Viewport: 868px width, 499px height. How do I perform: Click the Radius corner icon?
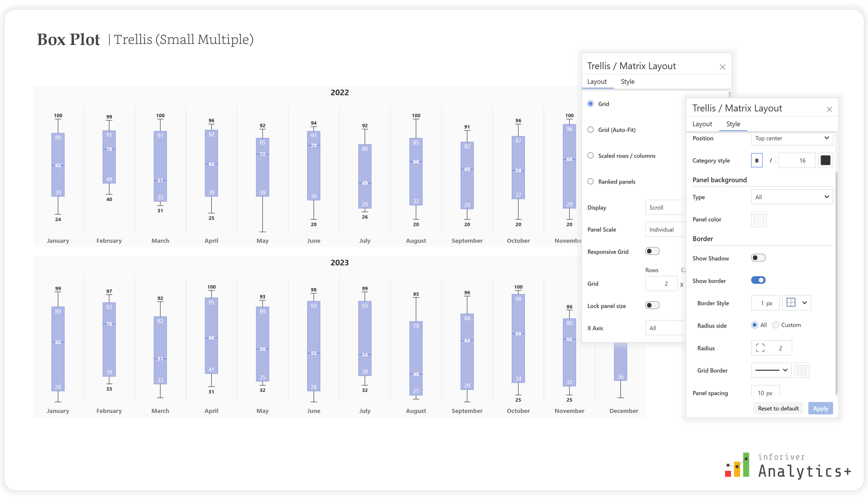[x=760, y=348]
